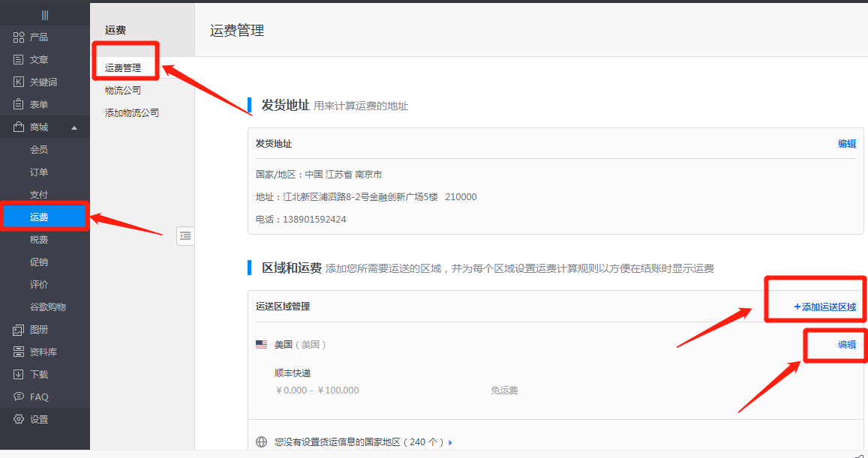The image size is (868, 458).
Task: Expand the 240 unconfigured countries list
Action: 450,442
